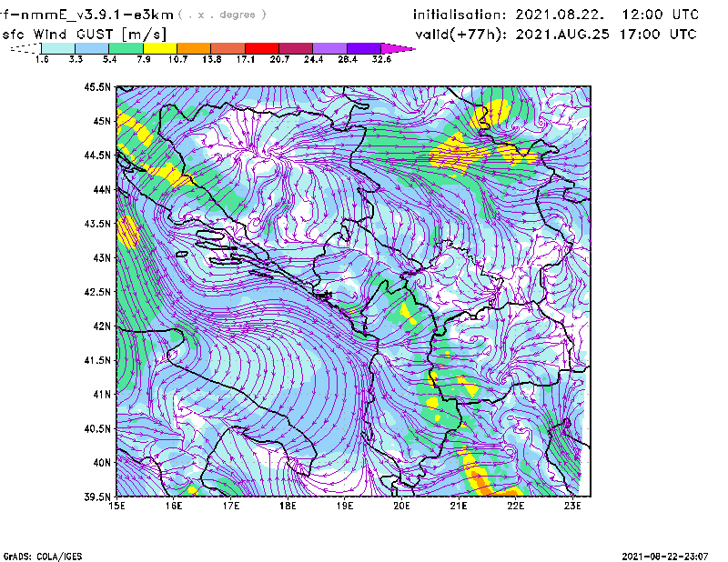Viewport: 728px width, 562px height.
Task: Click the legend value '32.6'
Action: pos(381,59)
